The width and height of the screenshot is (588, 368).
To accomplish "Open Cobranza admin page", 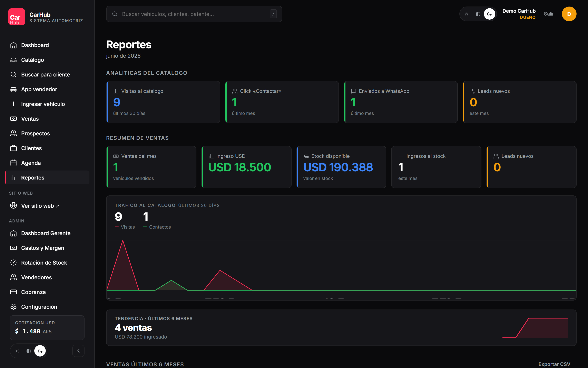I will 47,292.
